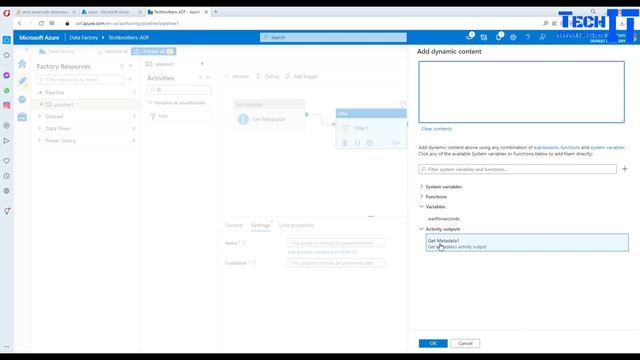
Task: Select the Filter1 activity on canvas
Action: click(371, 129)
